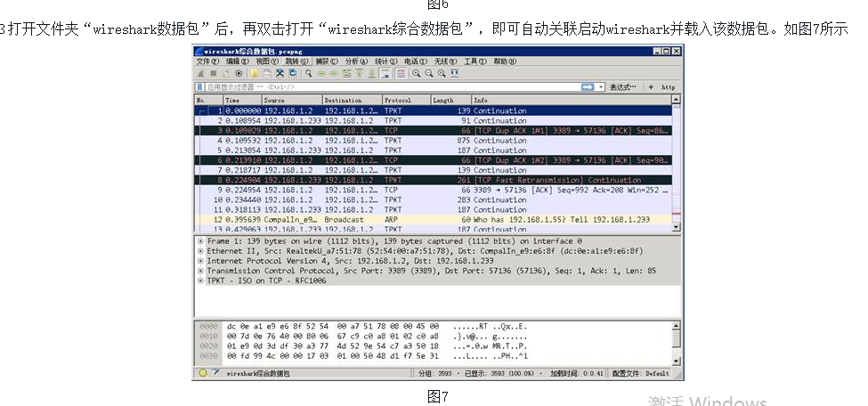
Task: Expand Transmission Control Protocol node
Action: tap(200, 271)
